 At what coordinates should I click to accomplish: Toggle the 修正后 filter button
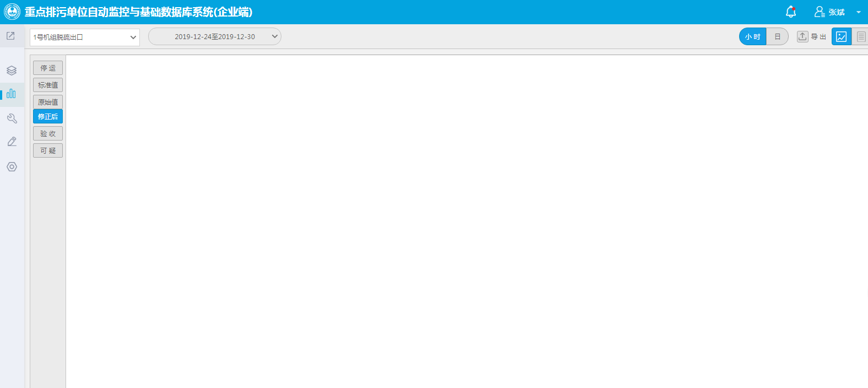(x=48, y=116)
